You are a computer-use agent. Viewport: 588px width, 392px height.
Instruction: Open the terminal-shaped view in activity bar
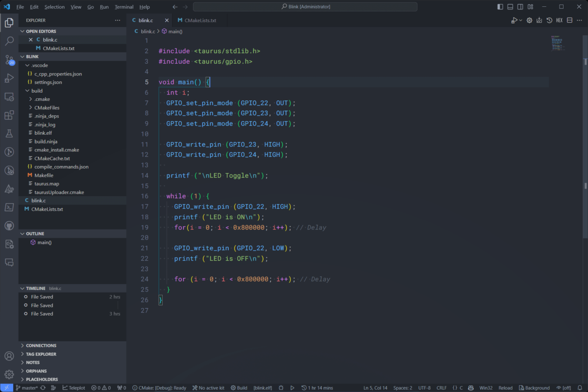[x=9, y=207]
